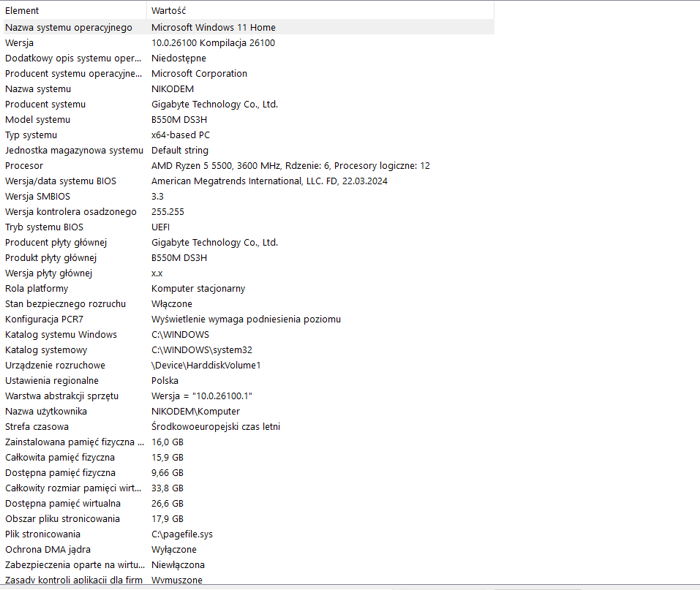Image resolution: width=700 pixels, height=590 pixels.
Task: Select the 'Strefa czasowa' label
Action: pos(37,427)
